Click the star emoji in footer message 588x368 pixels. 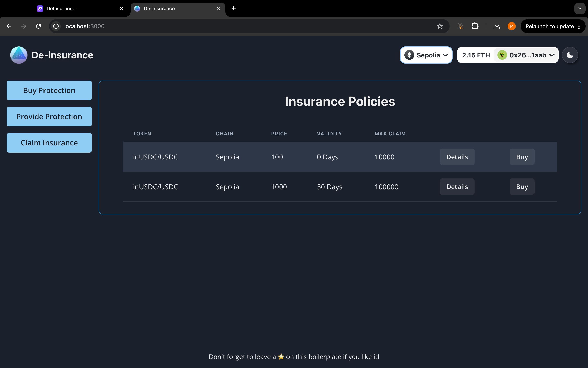pyautogui.click(x=281, y=357)
